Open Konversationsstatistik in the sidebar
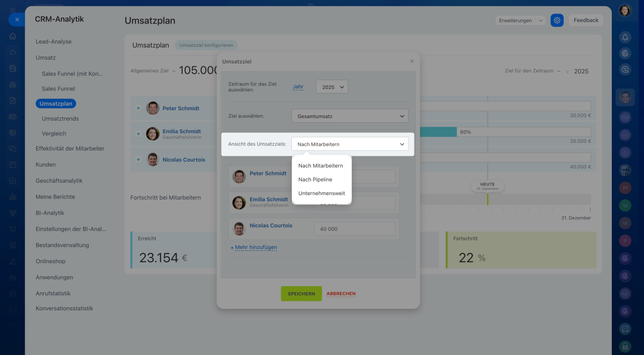Image resolution: width=644 pixels, height=355 pixels. point(64,308)
